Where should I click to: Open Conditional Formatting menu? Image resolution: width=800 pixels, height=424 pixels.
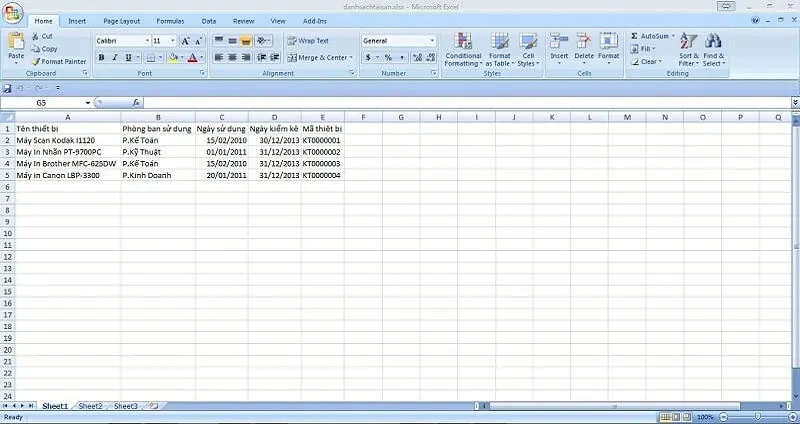[463, 49]
